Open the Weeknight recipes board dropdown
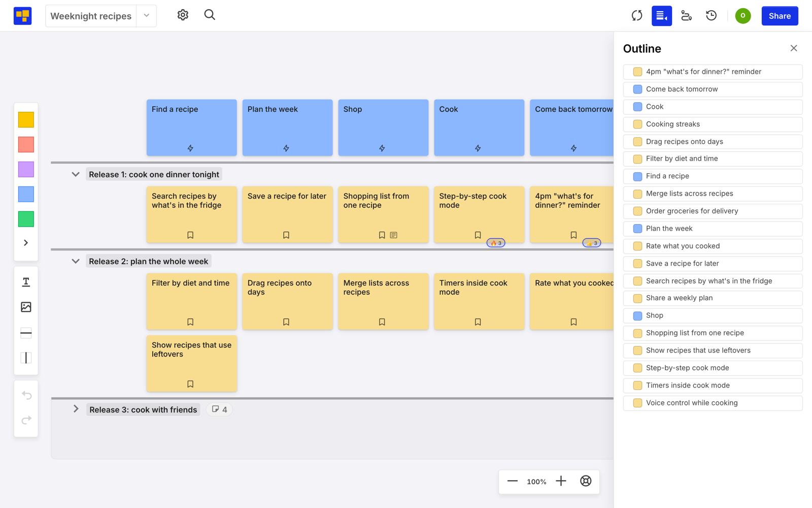Image resolution: width=812 pixels, height=508 pixels. click(x=147, y=16)
